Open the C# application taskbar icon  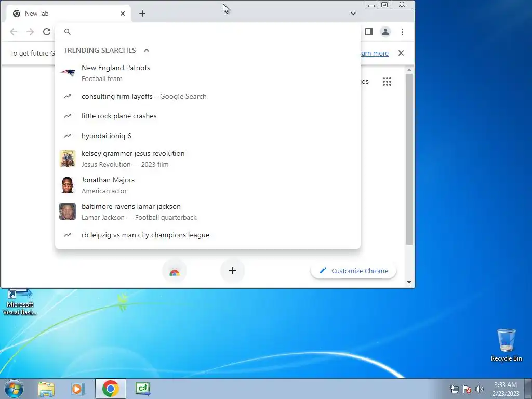click(142, 389)
